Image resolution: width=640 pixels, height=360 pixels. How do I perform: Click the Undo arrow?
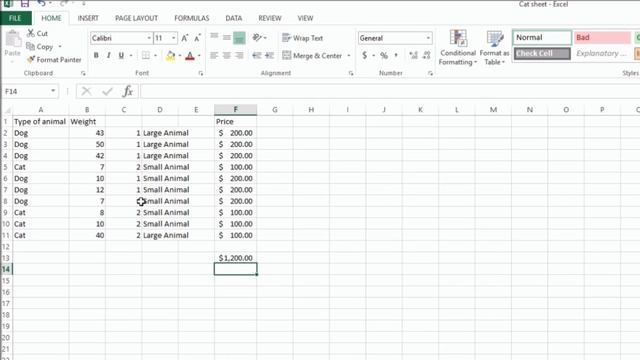[42, 4]
